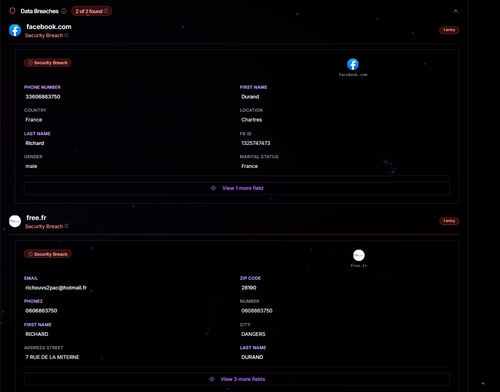The width and height of the screenshot is (500, 392).
Task: Click the free.fr icon inside the breach card
Action: pyautogui.click(x=359, y=255)
